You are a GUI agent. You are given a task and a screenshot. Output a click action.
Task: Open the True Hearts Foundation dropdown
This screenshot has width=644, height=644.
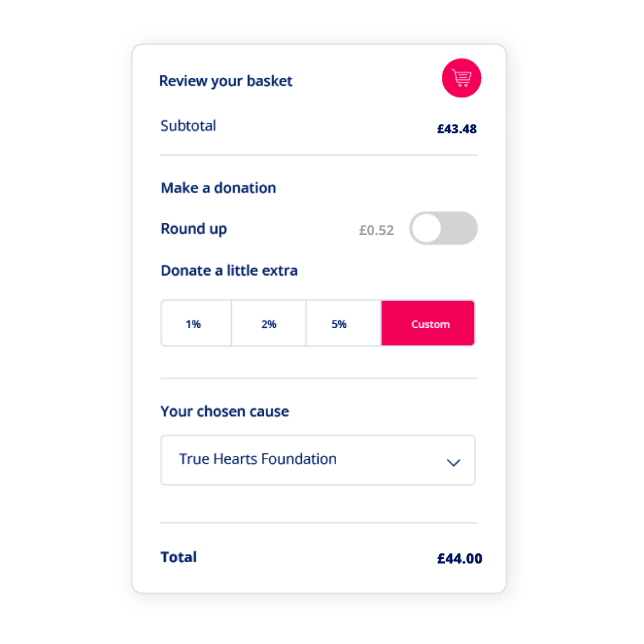317,460
